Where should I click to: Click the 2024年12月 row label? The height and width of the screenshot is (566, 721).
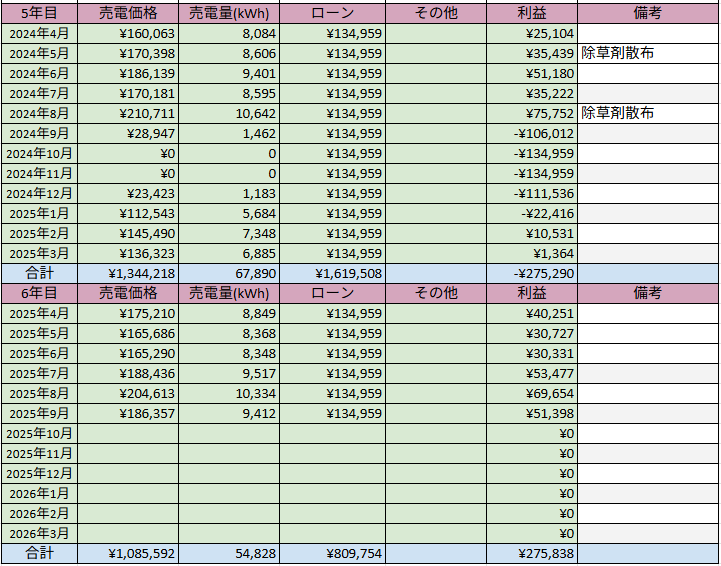40,193
